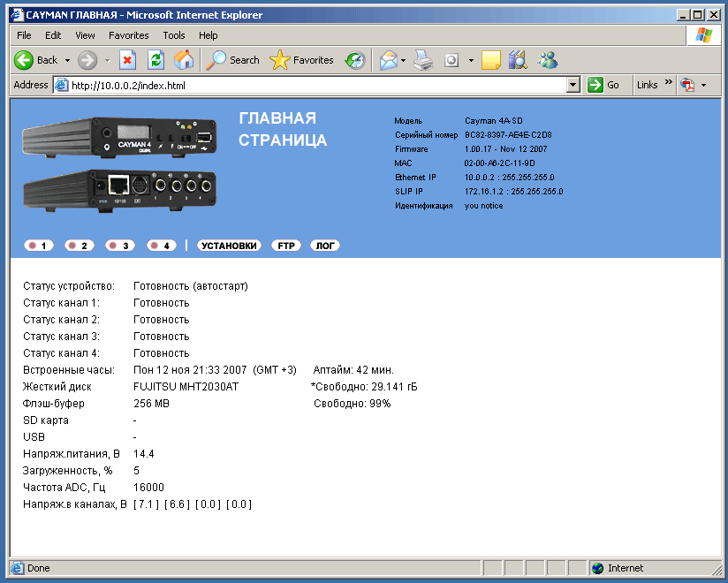The height and width of the screenshot is (583, 728).
Task: Click the serial number BC82-8397-AE4E-C2D8
Action: [508, 135]
